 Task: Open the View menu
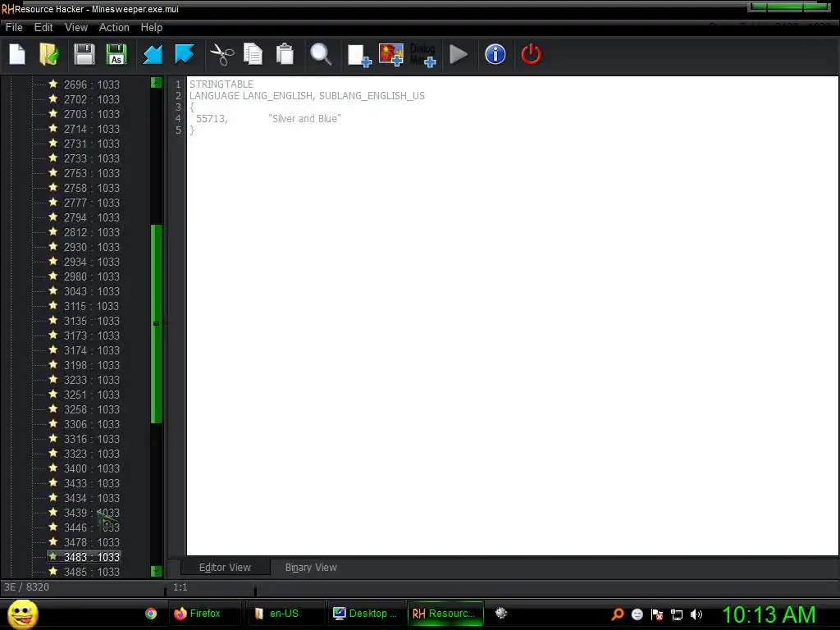tap(76, 27)
